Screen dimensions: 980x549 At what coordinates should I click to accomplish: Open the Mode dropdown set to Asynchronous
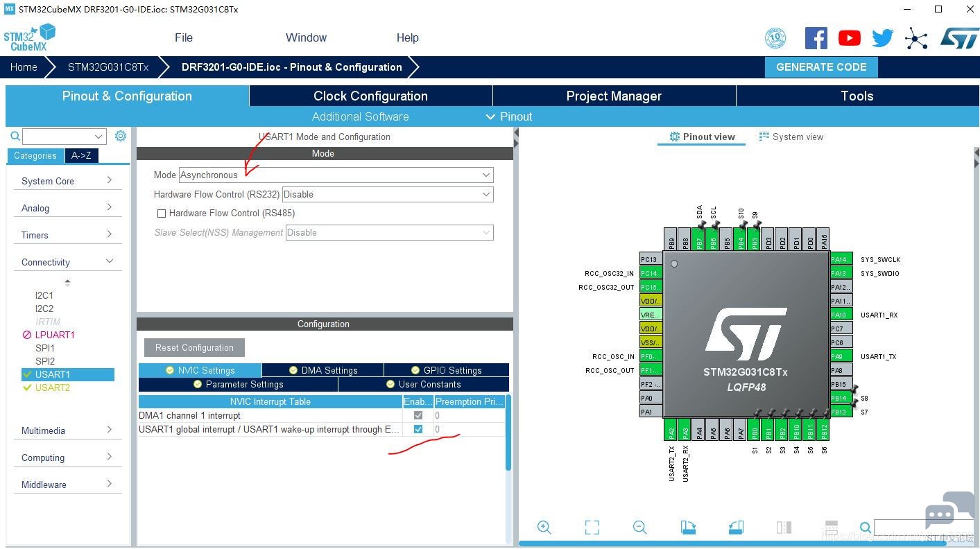[336, 175]
